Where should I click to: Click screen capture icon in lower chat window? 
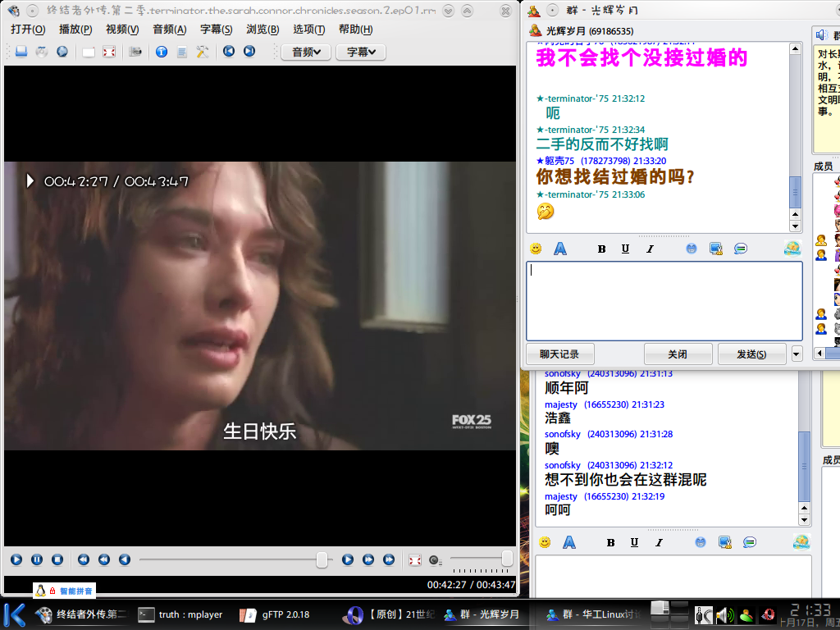coord(725,543)
